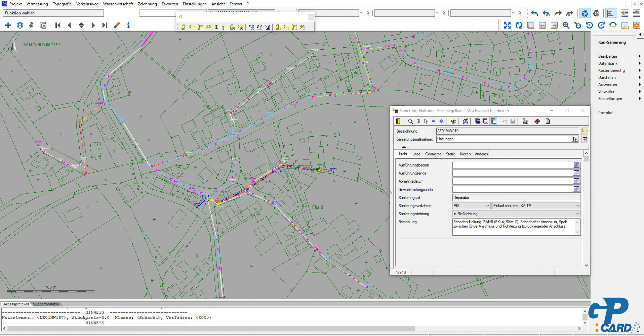Image resolution: width=644 pixels, height=336 pixels.
Task: Toggle the highlighted text panel view button
Action: click(x=611, y=13)
